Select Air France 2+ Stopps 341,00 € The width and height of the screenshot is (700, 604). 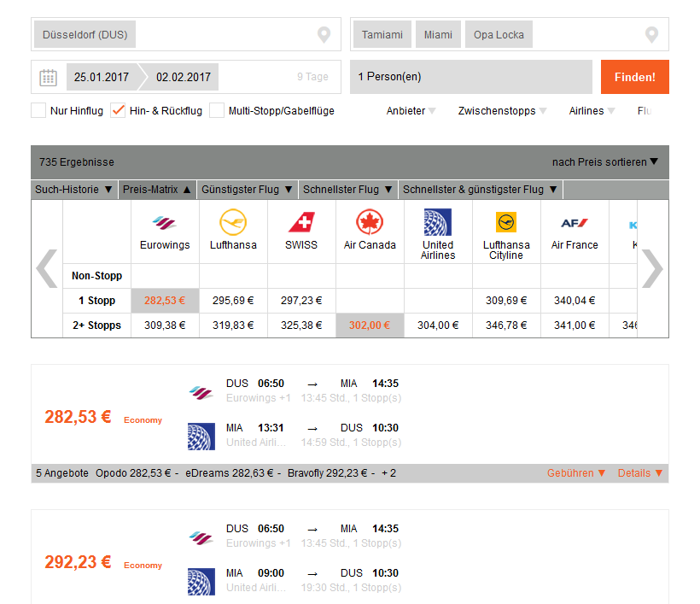click(x=575, y=325)
